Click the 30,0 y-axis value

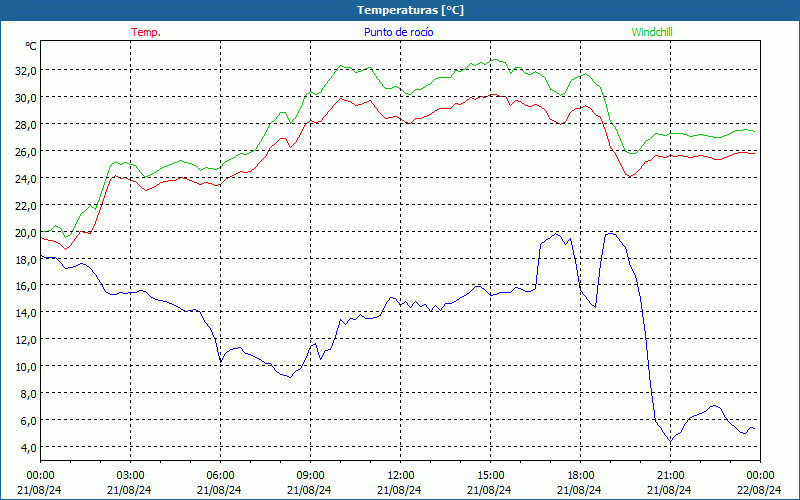25,97
